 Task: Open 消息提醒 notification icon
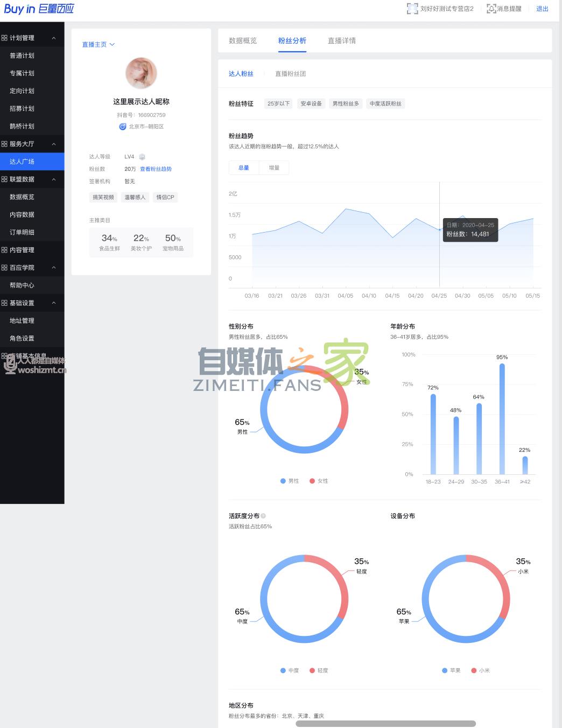point(491,9)
